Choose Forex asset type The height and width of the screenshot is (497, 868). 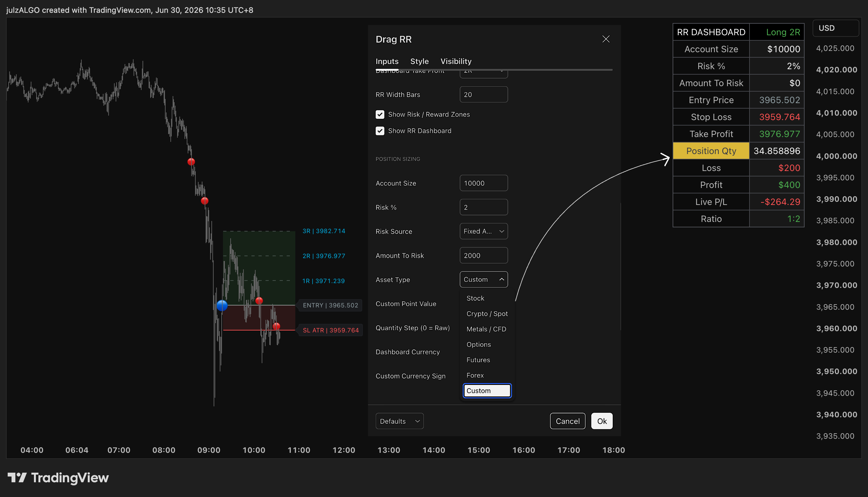pos(487,375)
